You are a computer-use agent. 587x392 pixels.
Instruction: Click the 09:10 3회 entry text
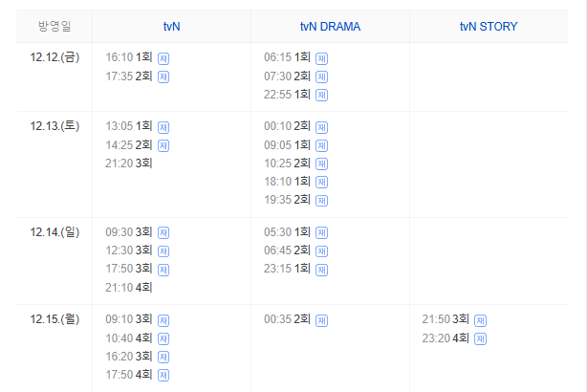pos(129,319)
